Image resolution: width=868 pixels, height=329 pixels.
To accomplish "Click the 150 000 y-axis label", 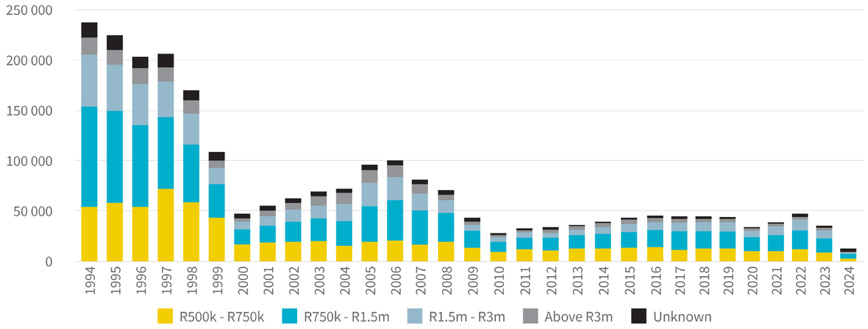I will (29, 111).
